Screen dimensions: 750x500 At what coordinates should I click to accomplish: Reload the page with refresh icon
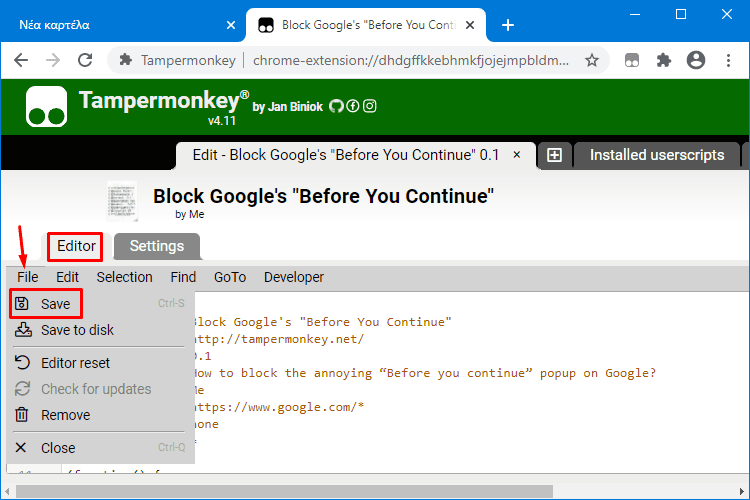pyautogui.click(x=85, y=60)
